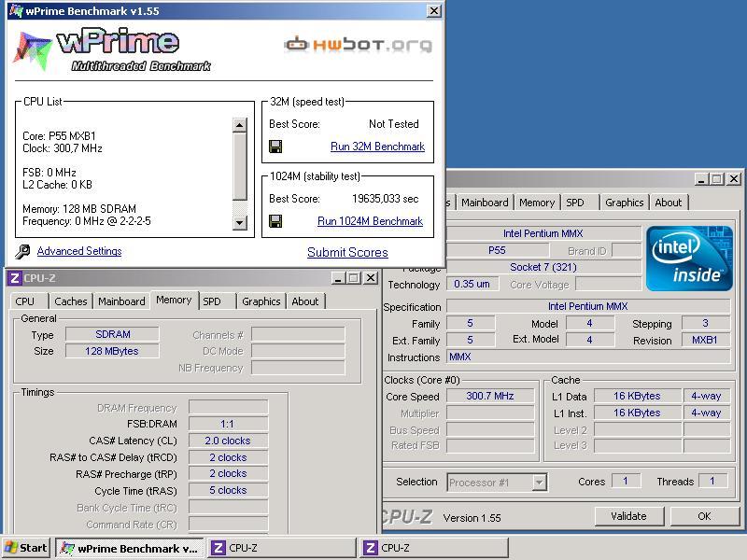Open Mainboard tab in rear CPU-Z window
Viewport: 747px width, 560px height.
click(485, 203)
